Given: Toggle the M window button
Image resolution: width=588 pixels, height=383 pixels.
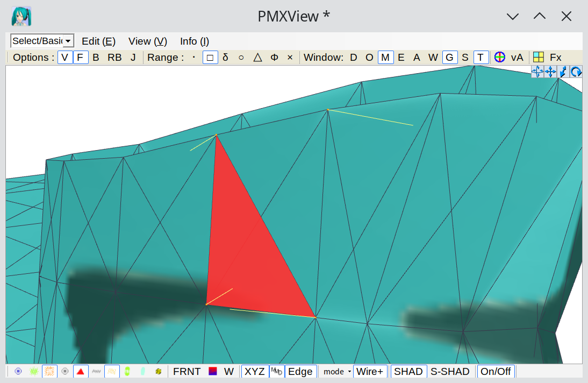Looking at the screenshot, I should coord(385,58).
